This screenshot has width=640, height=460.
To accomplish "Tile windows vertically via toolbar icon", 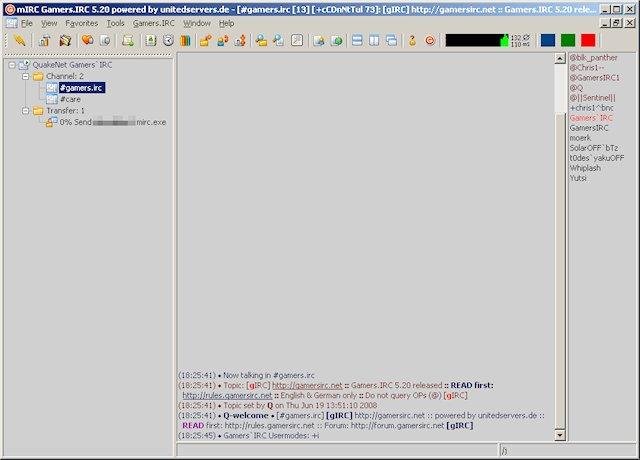I will click(374, 40).
